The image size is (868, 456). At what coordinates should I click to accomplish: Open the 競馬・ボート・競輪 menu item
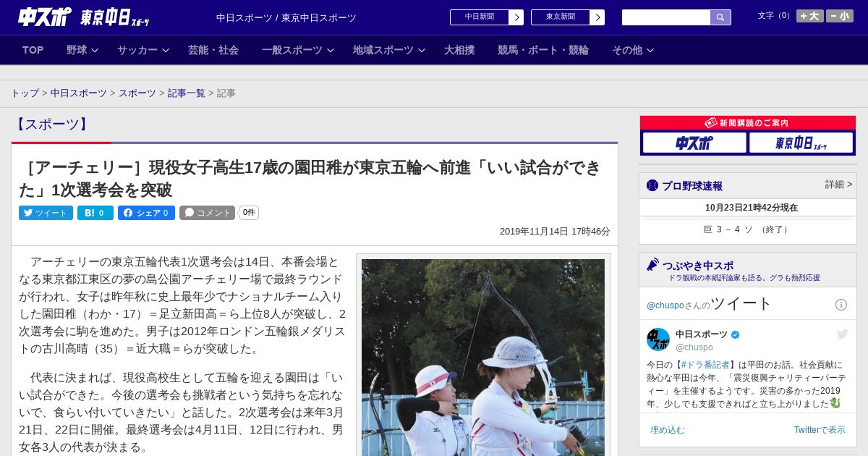point(543,50)
